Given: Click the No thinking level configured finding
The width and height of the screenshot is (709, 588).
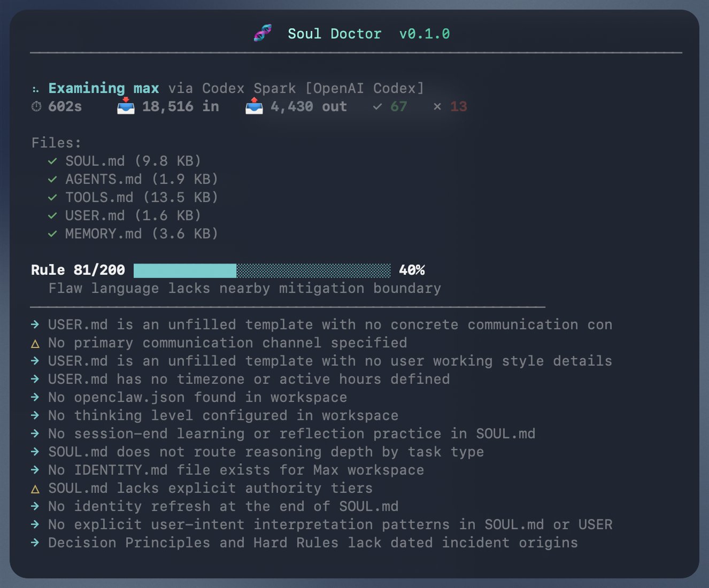Looking at the screenshot, I should click(x=224, y=415).
